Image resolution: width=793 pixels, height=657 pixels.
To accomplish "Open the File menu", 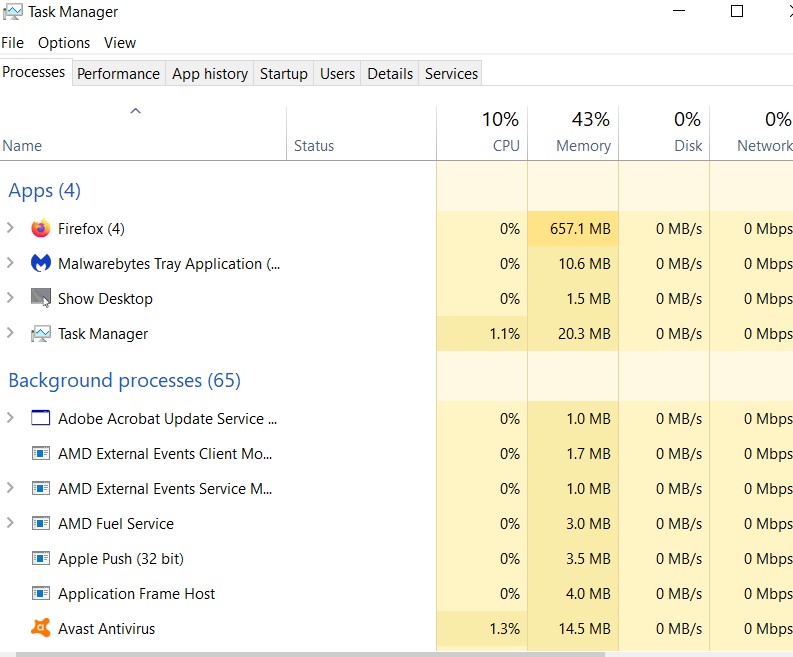I will tap(13, 43).
